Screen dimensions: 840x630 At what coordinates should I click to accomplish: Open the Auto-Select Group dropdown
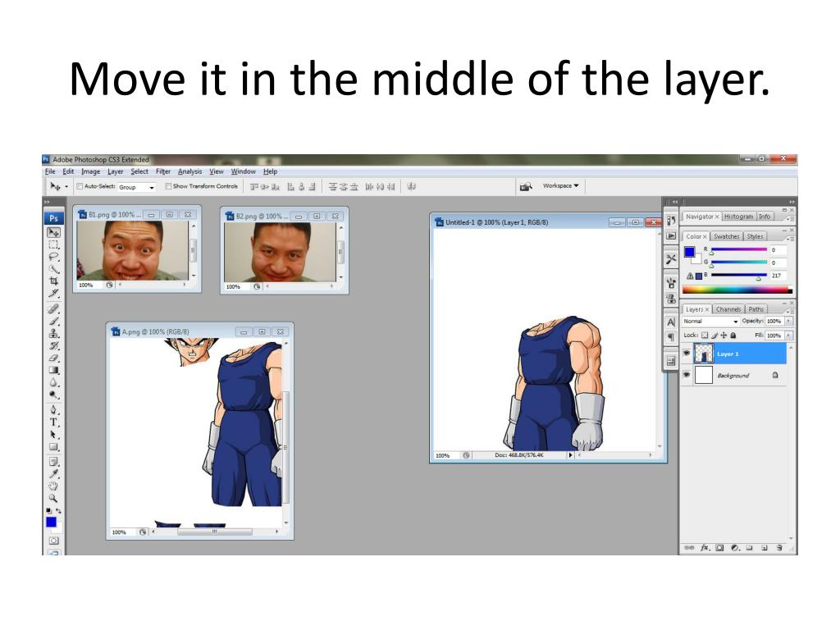pos(136,187)
